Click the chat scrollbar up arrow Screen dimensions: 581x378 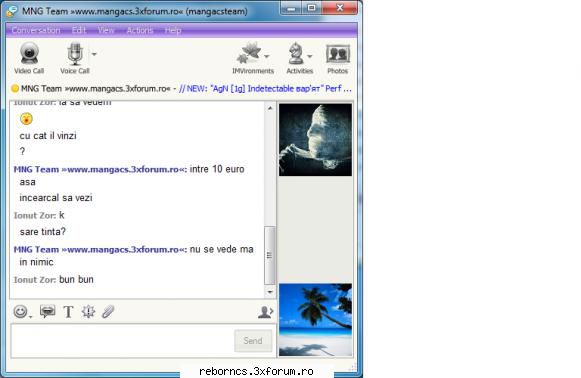tap(270, 108)
